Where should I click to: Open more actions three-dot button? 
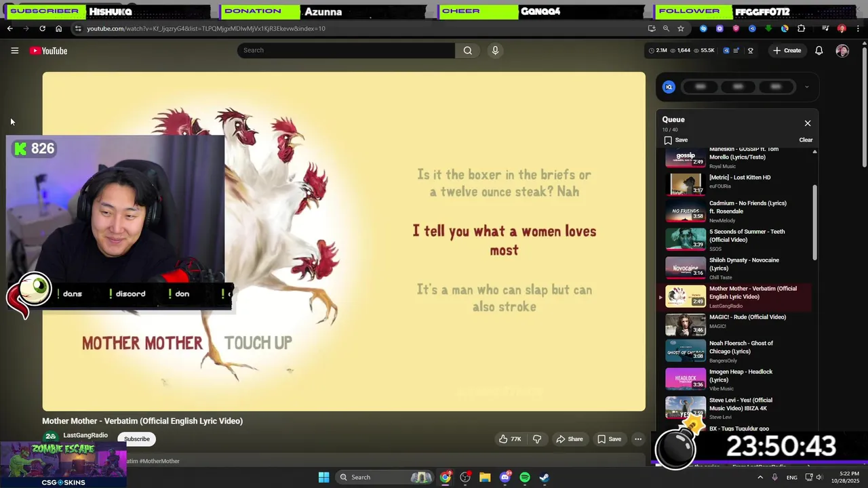point(638,439)
